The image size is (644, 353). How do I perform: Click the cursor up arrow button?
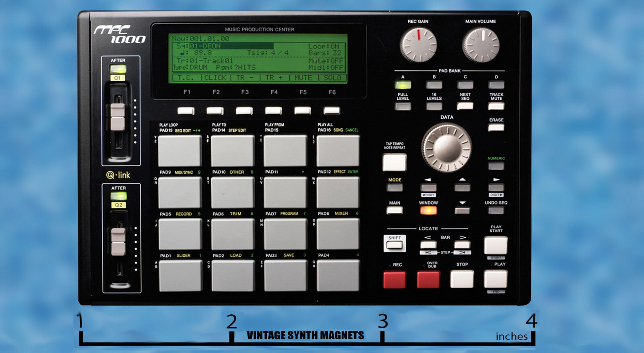(x=462, y=188)
